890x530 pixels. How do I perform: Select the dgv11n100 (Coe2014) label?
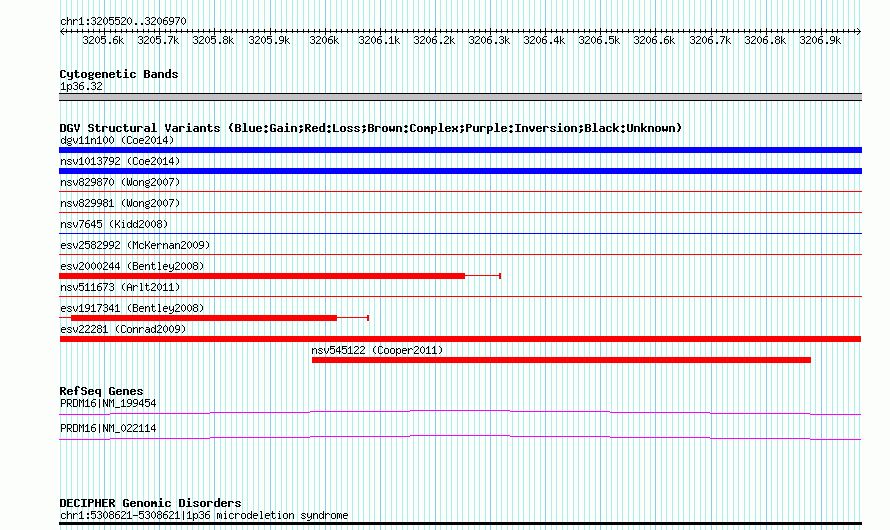click(117, 140)
